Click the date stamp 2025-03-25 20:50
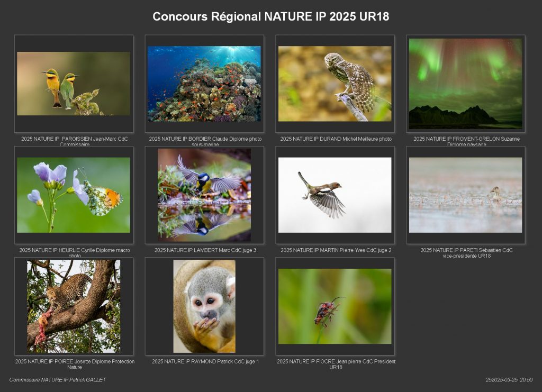The image size is (542, 392). (x=509, y=380)
